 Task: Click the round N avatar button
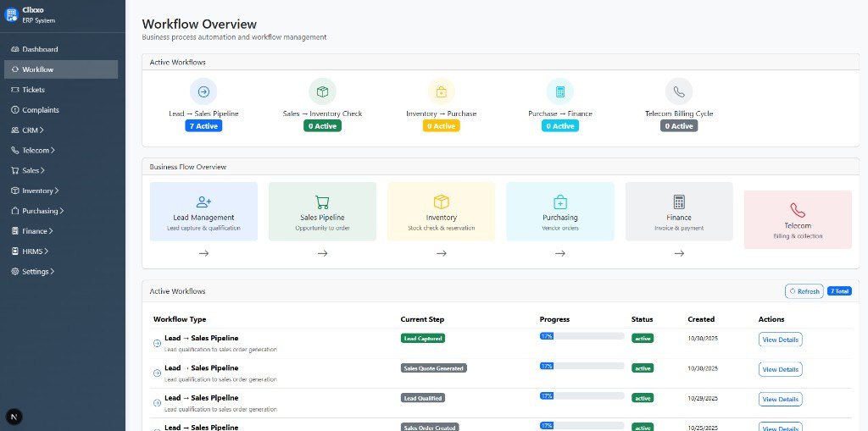pos(14,417)
